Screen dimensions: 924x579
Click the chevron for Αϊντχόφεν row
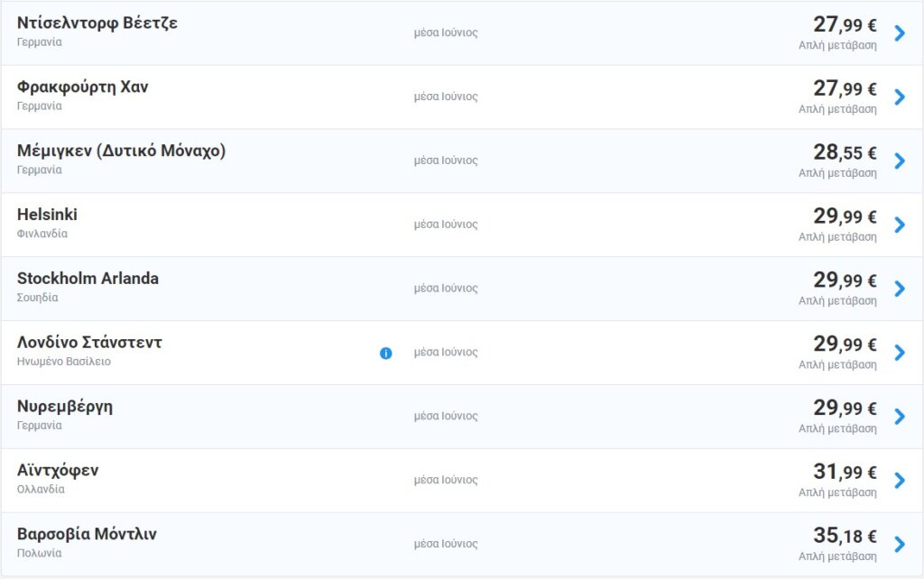(899, 481)
